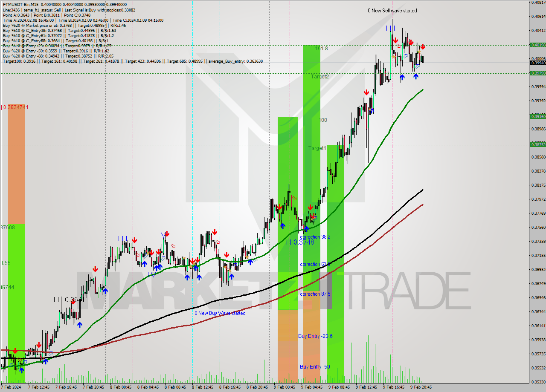Click the Buy %20 @ Entry -50 line
This screenshot has height=392, width=546.
(55, 51)
